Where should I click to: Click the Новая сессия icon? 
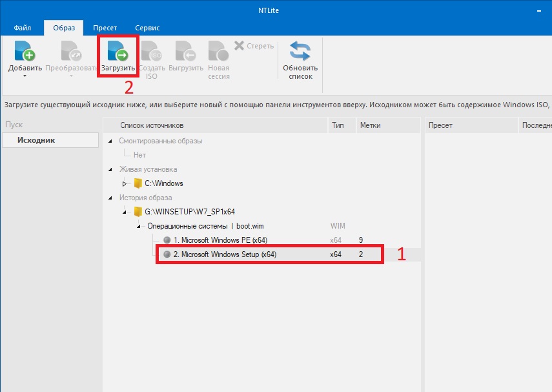tap(219, 51)
